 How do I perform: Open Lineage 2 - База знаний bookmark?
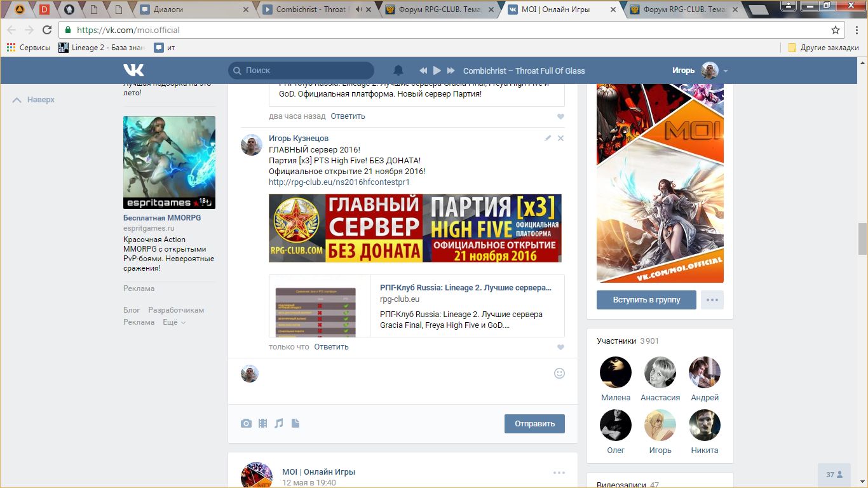tap(102, 48)
